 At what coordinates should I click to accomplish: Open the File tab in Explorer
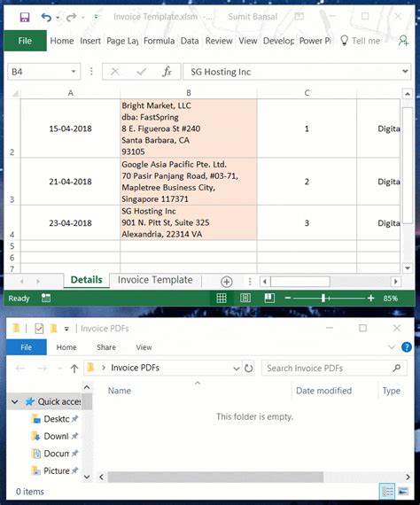[x=27, y=347]
